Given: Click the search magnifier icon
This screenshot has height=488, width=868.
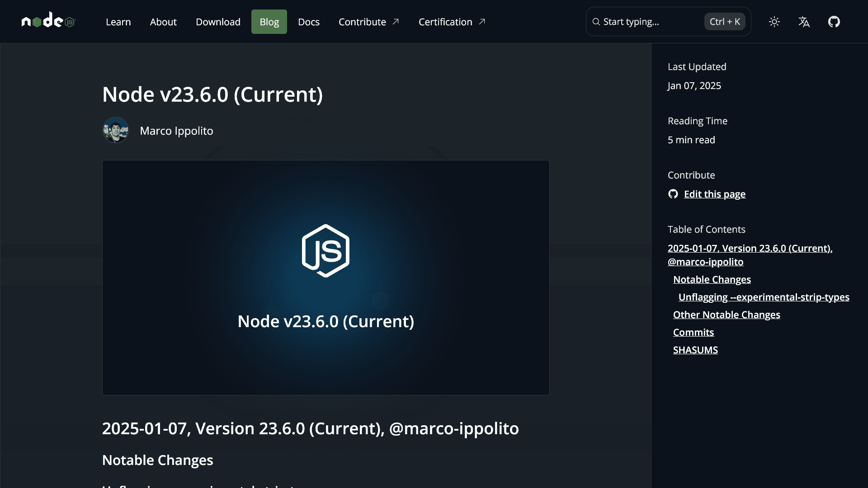Looking at the screenshot, I should (x=596, y=22).
